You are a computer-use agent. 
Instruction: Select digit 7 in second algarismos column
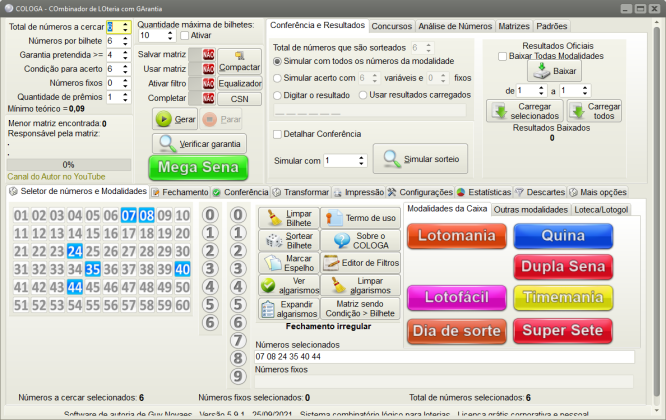click(x=238, y=340)
